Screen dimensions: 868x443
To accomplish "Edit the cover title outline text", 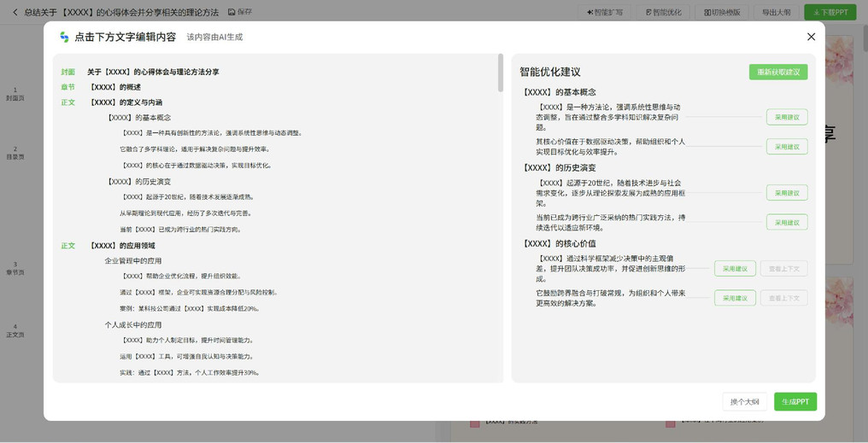I will (x=153, y=72).
